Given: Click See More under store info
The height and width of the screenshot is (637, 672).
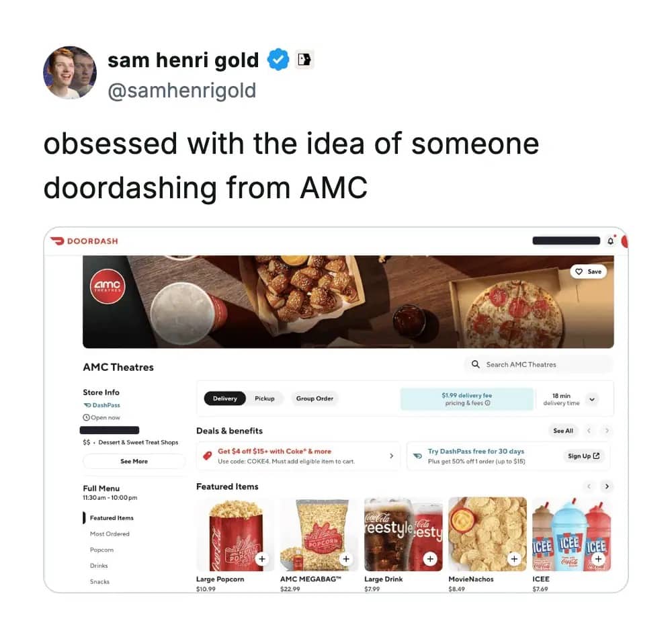Looking at the screenshot, I should click(x=134, y=462).
